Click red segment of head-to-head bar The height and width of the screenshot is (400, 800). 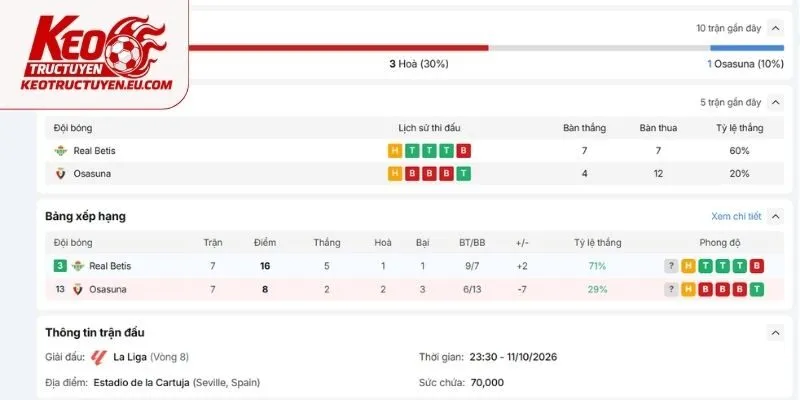click(x=338, y=48)
